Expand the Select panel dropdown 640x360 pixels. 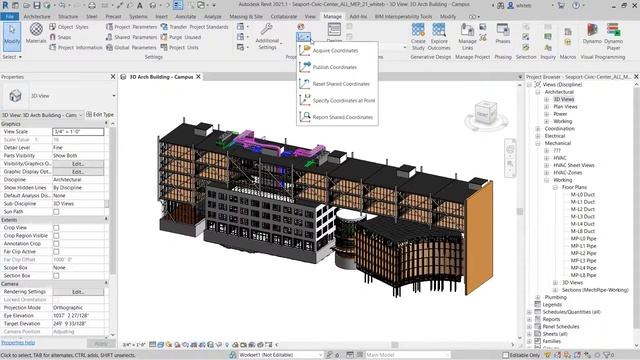[x=12, y=57]
